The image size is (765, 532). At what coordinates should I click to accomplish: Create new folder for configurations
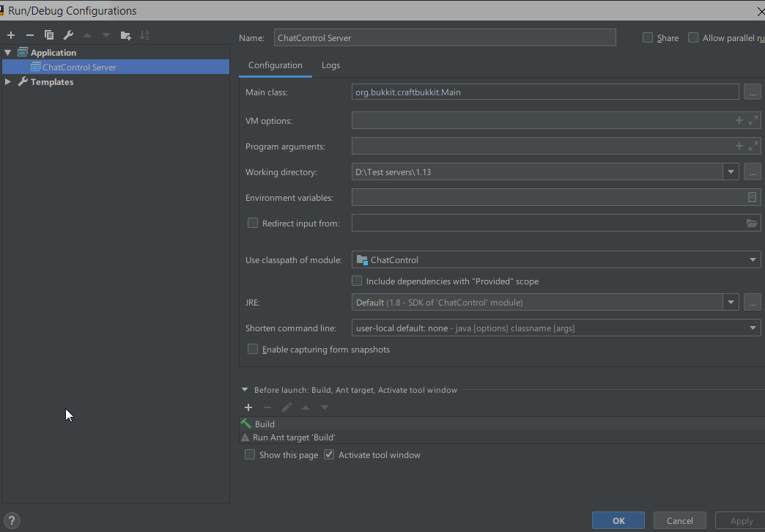tap(125, 35)
